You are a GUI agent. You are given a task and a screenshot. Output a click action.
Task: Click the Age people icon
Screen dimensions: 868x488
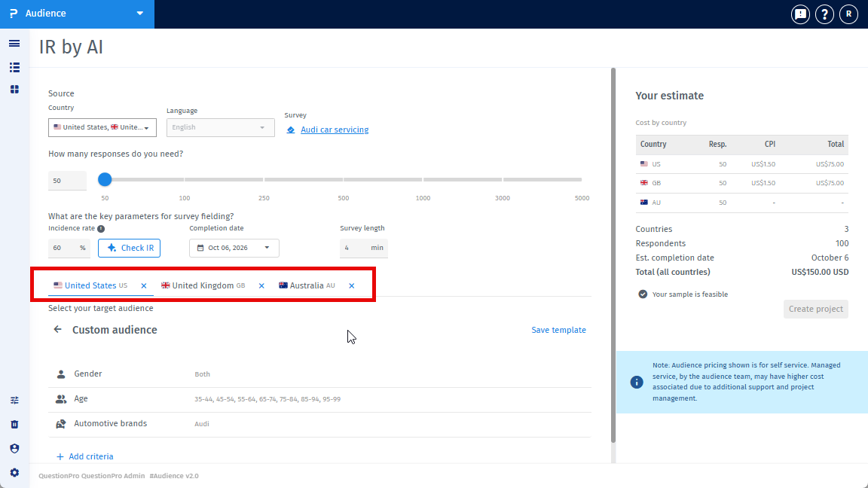(61, 399)
